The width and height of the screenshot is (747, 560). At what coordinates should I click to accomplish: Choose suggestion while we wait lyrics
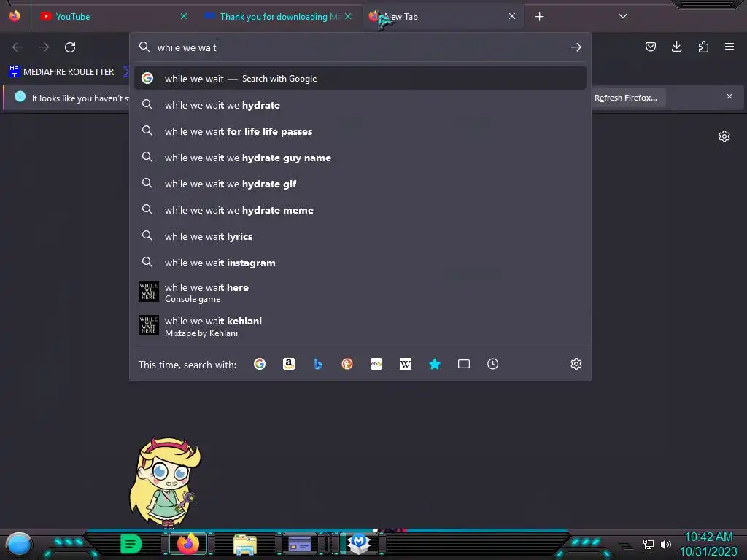click(x=360, y=236)
